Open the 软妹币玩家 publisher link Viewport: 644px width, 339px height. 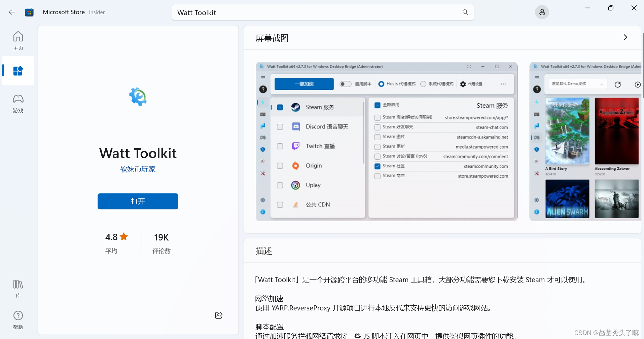[138, 169]
